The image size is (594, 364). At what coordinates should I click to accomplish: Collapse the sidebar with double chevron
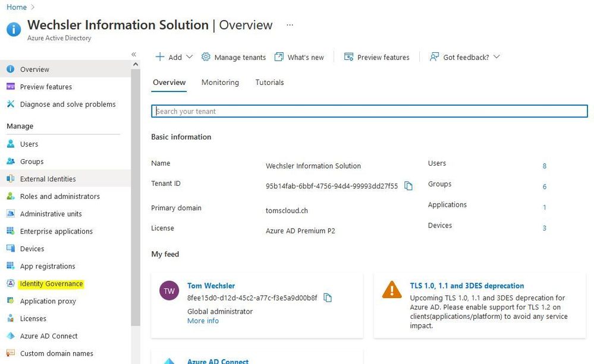click(x=134, y=55)
